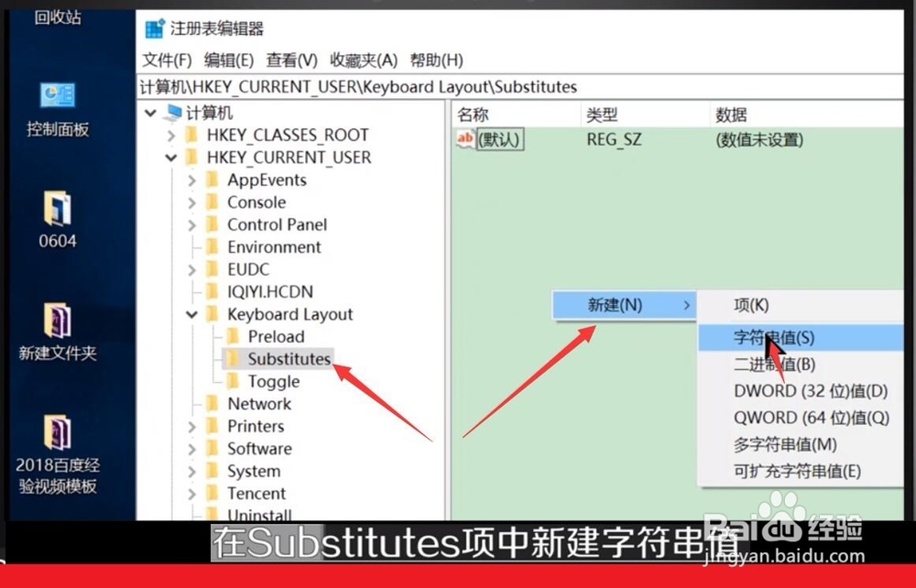
Task: Choose 字符串值(S) from the submenu
Action: [x=801, y=337]
